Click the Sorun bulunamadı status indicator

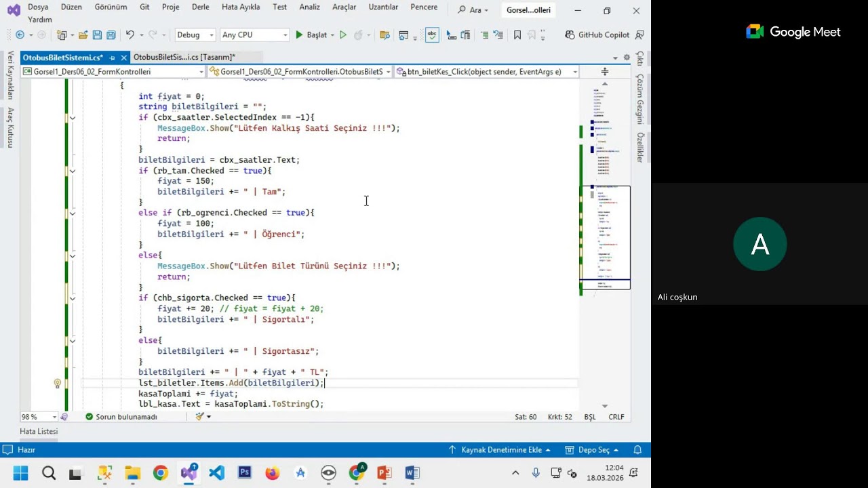click(x=121, y=417)
